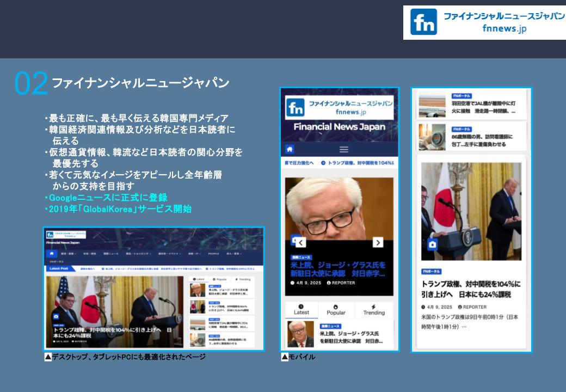Open the hamburger menu in mobile view
The image size is (566, 392).
[343, 149]
